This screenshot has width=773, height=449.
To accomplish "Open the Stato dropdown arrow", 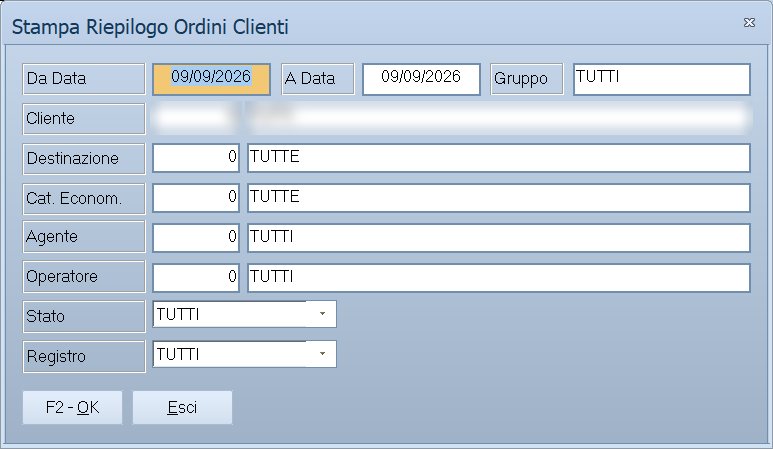I will click(322, 314).
